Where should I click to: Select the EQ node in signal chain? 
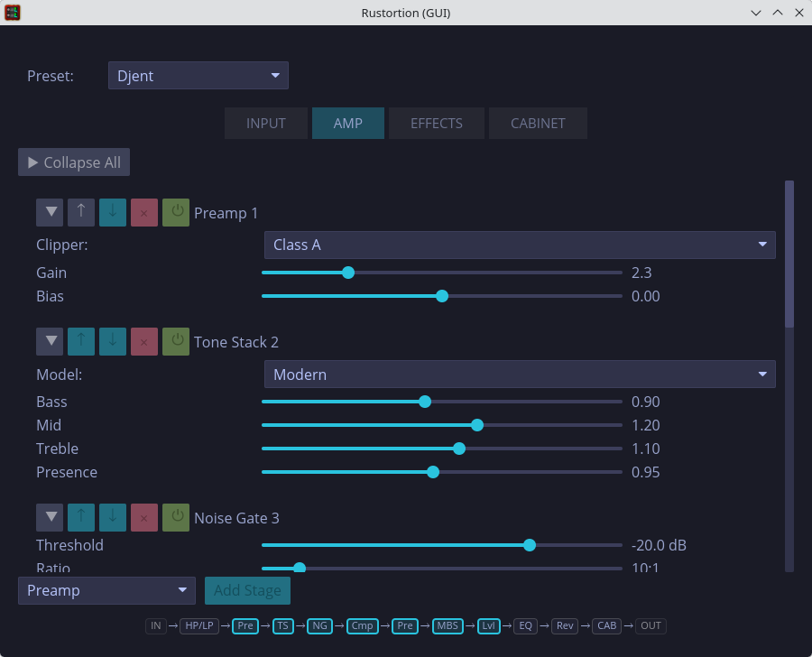[x=526, y=626]
